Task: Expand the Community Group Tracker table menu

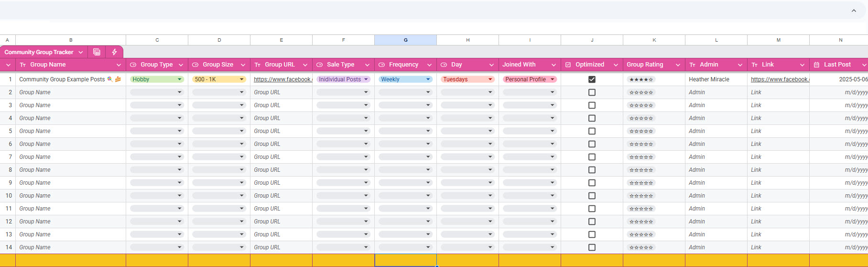Action: coord(81,52)
